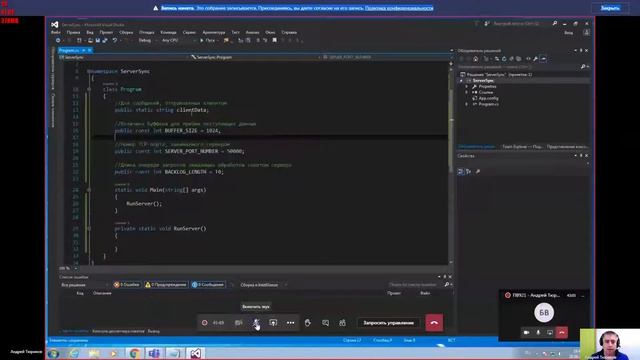Open the SERVER_PORT_NUMBER member navigation dropdown
This screenshot has width=640, height=360.
(386, 57)
